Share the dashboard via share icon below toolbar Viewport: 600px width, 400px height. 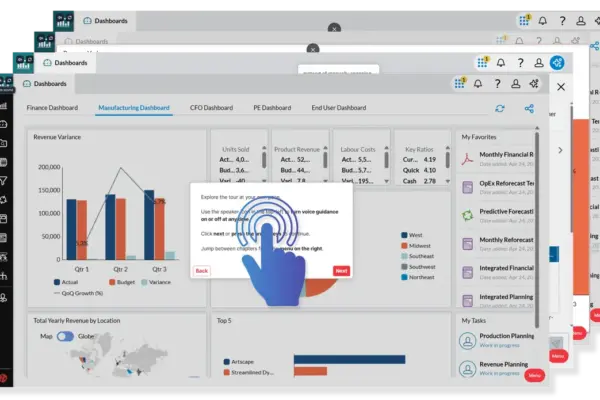point(529,109)
